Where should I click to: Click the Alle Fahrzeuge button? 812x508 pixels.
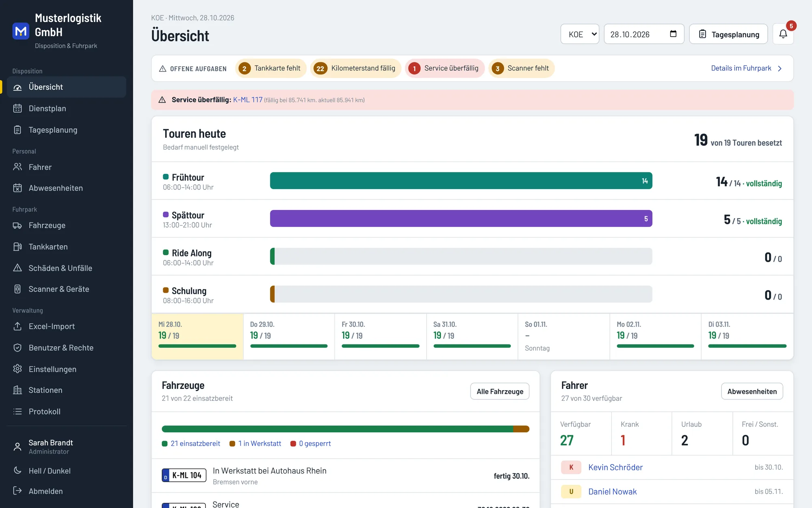(500, 391)
